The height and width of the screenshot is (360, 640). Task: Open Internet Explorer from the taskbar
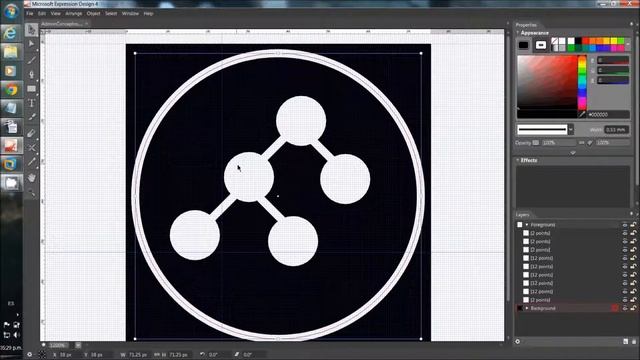tap(11, 33)
